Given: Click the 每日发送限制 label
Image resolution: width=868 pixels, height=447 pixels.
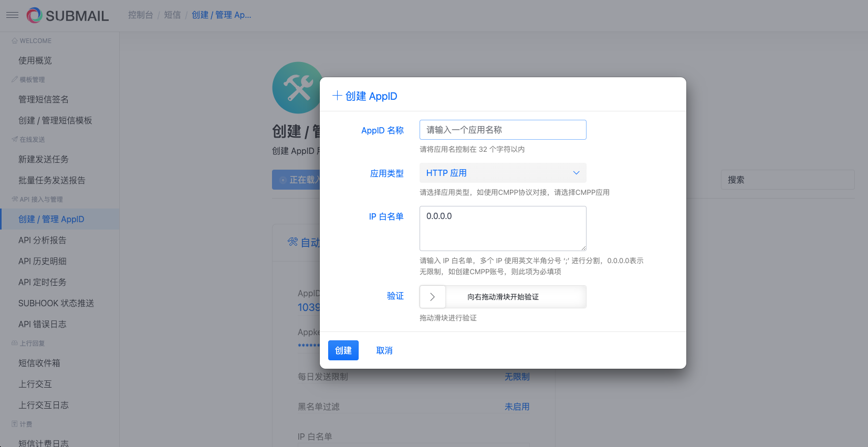Looking at the screenshot, I should 323,377.
